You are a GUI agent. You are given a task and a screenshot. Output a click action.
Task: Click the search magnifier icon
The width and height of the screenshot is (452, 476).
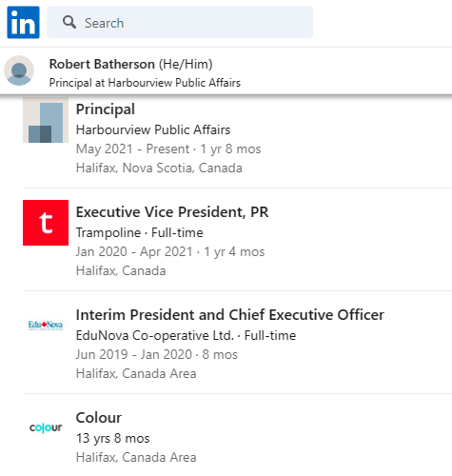point(69,23)
